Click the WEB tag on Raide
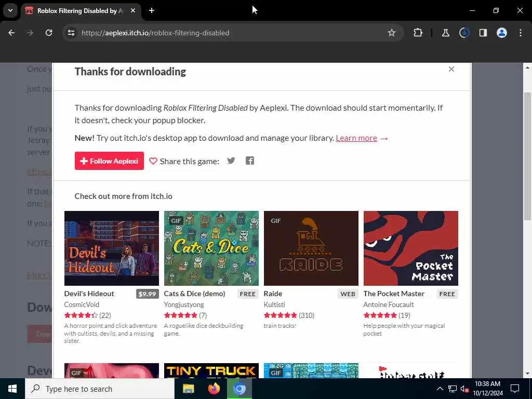The image size is (532, 399). (348, 294)
